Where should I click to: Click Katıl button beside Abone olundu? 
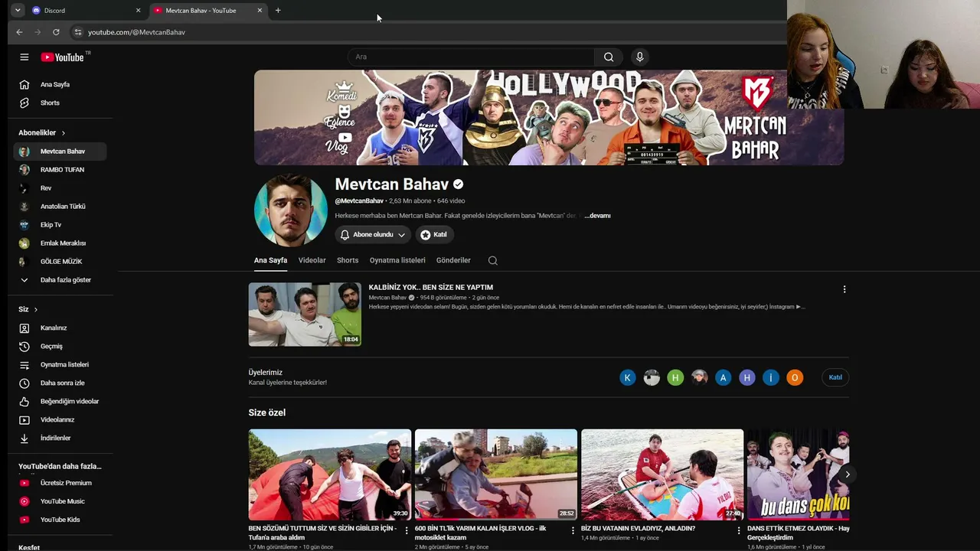[434, 235]
